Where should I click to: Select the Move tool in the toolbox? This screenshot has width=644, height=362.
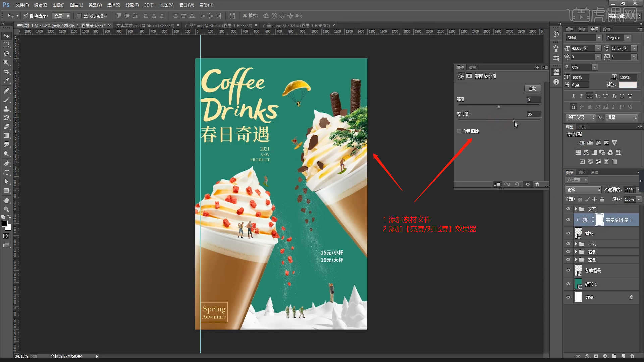tap(6, 36)
